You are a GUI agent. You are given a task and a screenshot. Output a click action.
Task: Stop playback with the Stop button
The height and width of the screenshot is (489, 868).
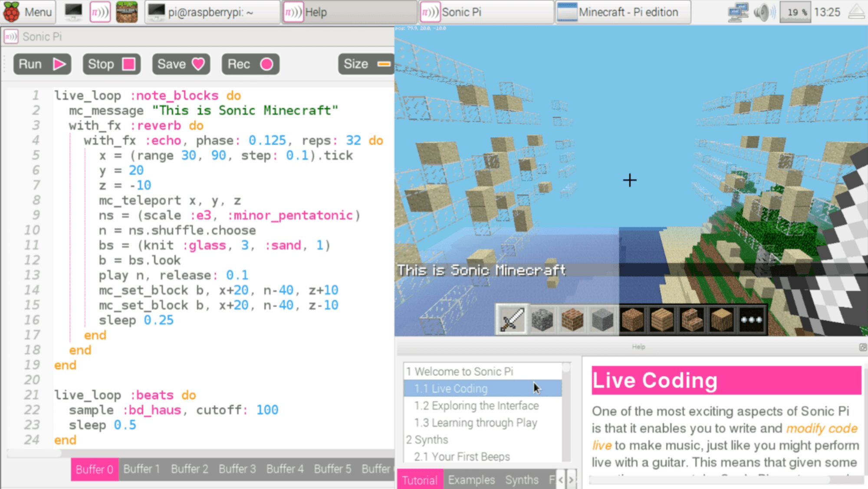tap(111, 64)
